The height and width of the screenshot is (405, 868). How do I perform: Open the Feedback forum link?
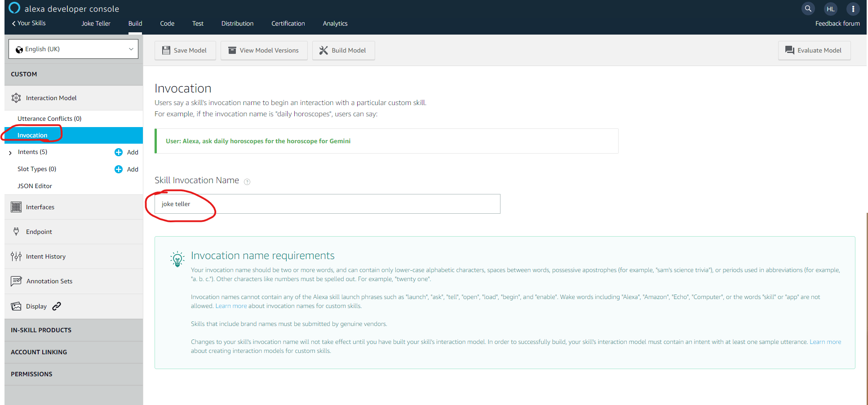point(837,23)
